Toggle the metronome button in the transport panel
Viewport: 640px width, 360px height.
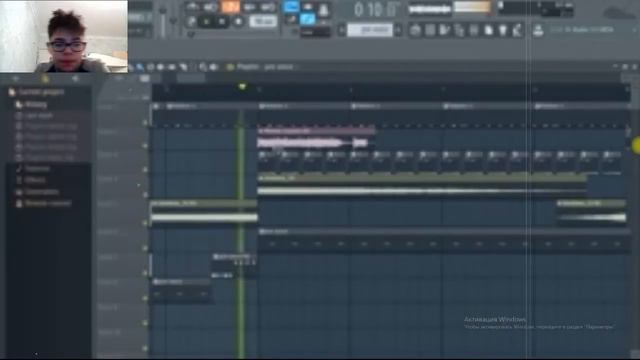click(x=193, y=7)
